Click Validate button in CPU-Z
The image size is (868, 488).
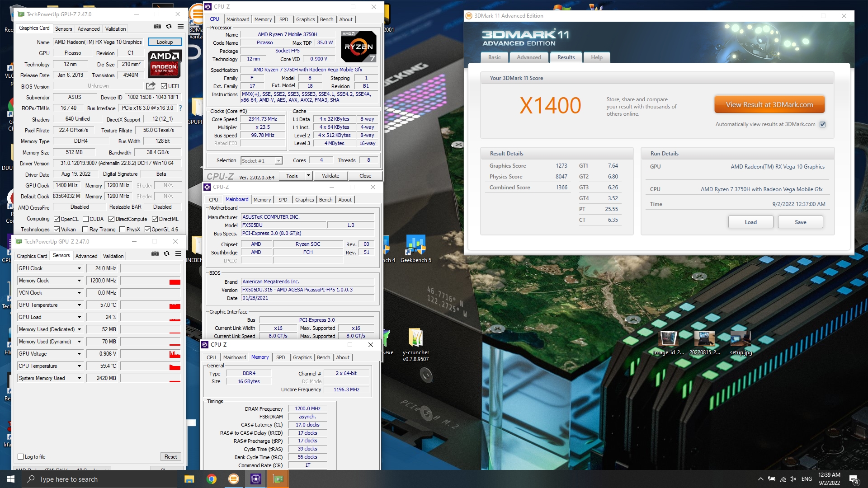(330, 176)
